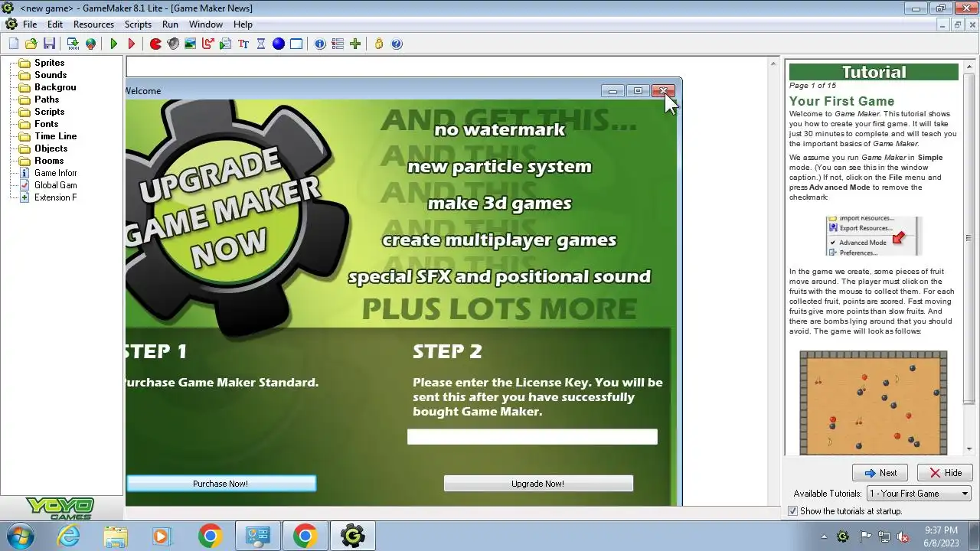The width and height of the screenshot is (980, 551).
Task: Open Windows Start menu
Action: click(x=19, y=536)
